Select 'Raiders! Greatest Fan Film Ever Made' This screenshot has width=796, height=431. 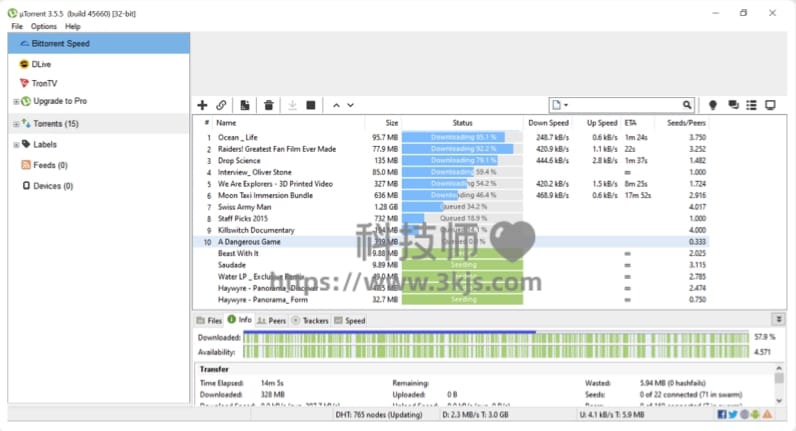(277, 149)
